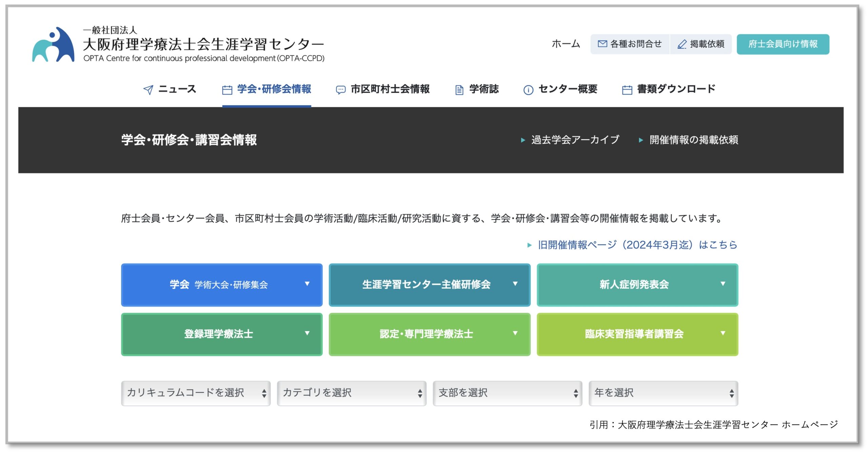Open the 市区町村士会情報 navigation tab
The image size is (868, 453).
click(x=390, y=89)
